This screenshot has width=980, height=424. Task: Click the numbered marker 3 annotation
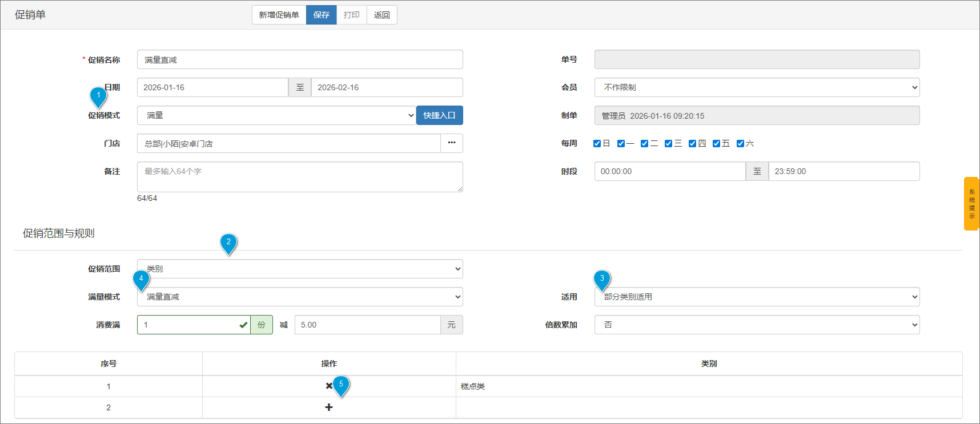point(602,279)
